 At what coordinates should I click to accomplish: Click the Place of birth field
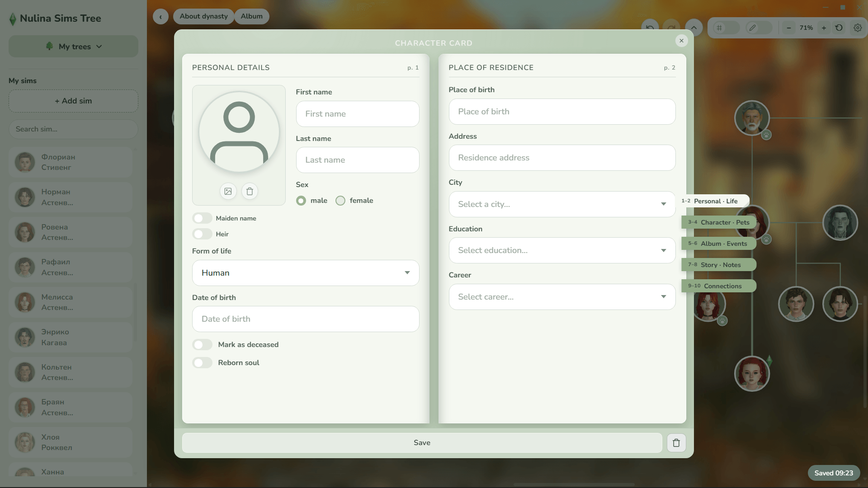562,112
